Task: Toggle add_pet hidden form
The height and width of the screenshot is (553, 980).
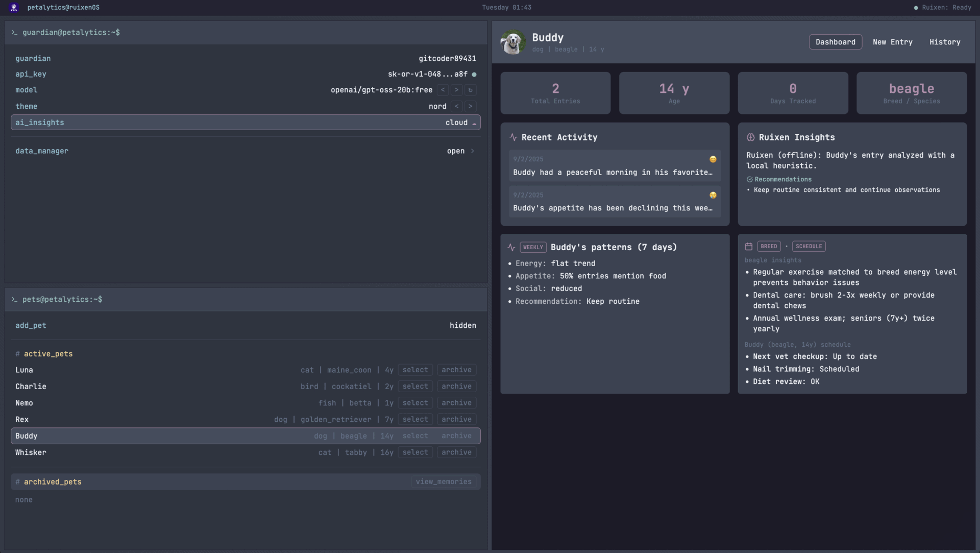Action: tap(462, 326)
